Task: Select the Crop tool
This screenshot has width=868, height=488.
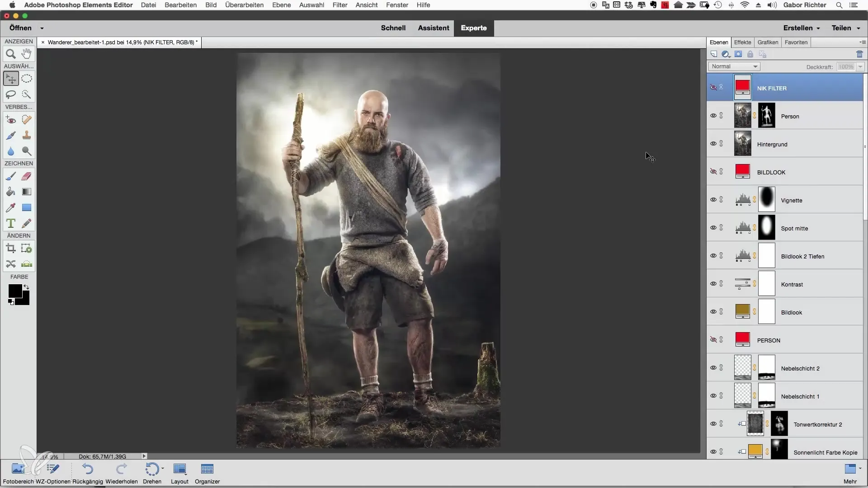Action: point(11,249)
